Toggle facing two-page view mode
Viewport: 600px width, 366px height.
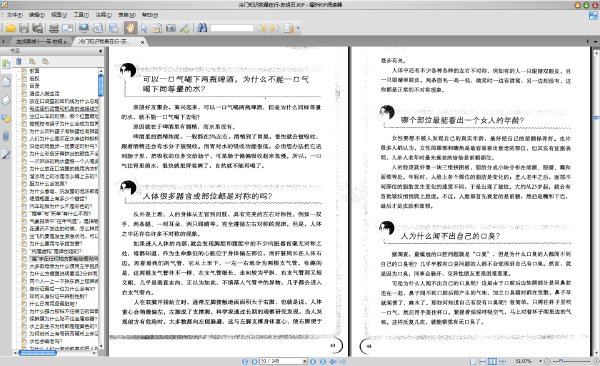(492, 361)
